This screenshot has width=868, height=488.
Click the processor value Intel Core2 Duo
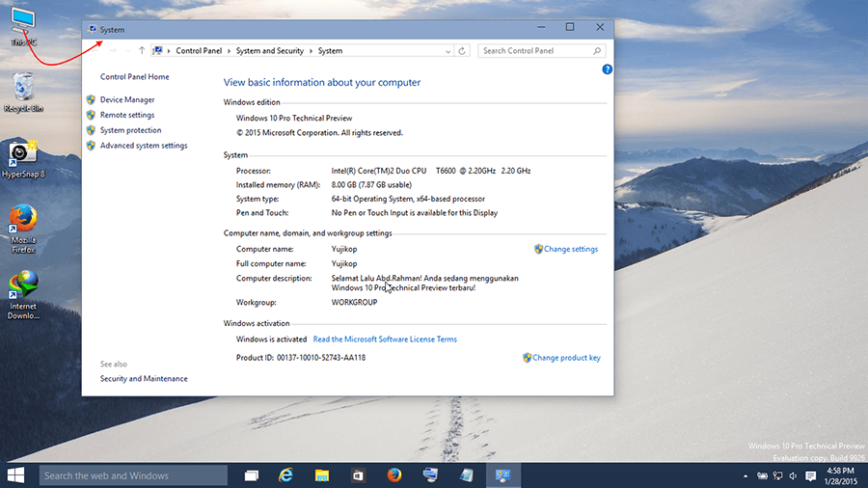[431, 171]
